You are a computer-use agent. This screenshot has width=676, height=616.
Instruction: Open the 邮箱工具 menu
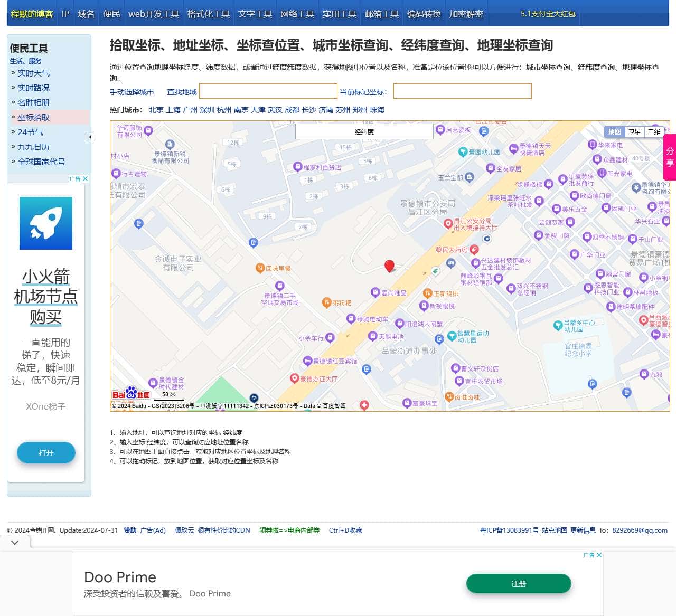pyautogui.click(x=382, y=14)
